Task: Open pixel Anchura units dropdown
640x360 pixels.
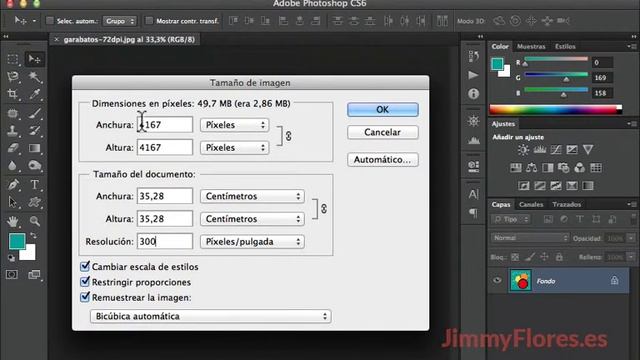Action: [x=234, y=125]
